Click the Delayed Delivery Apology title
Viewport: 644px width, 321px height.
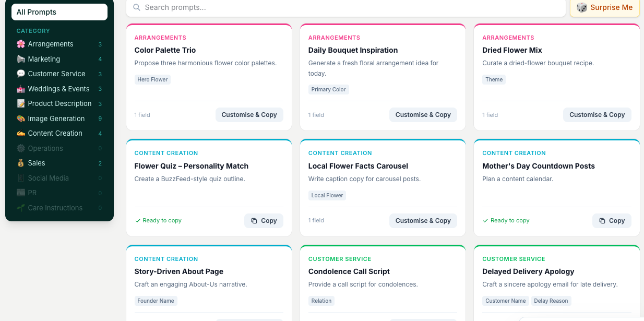[528, 271]
